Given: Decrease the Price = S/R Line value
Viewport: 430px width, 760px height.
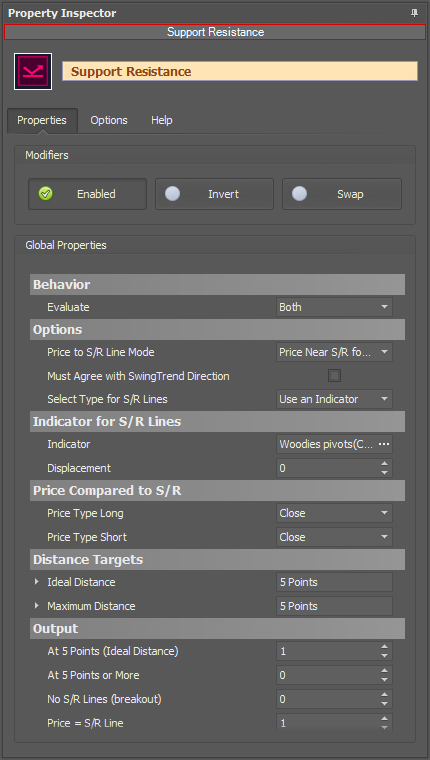Looking at the screenshot, I should point(384,727).
